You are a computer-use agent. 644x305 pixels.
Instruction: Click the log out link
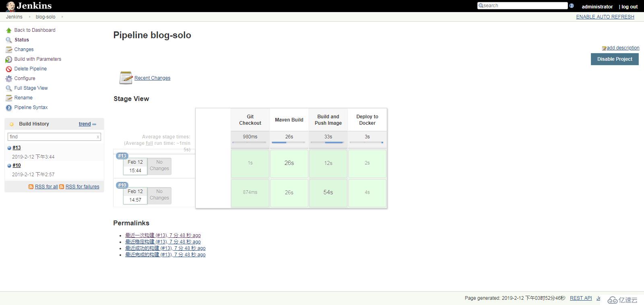tap(630, 6)
